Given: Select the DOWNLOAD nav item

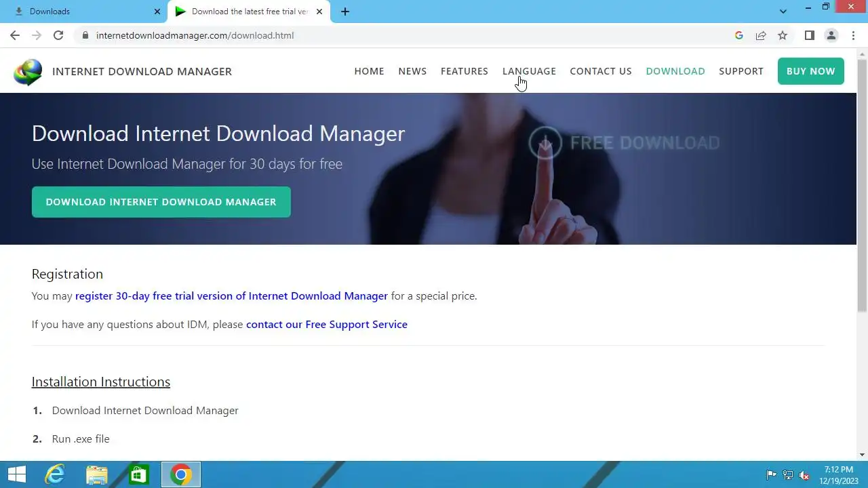Looking at the screenshot, I should [675, 71].
